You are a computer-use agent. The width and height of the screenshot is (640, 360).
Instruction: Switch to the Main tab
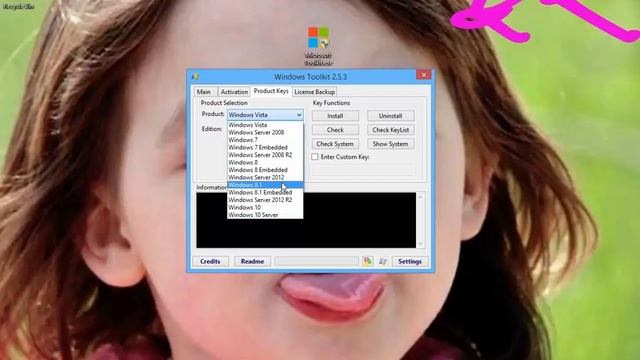point(204,92)
